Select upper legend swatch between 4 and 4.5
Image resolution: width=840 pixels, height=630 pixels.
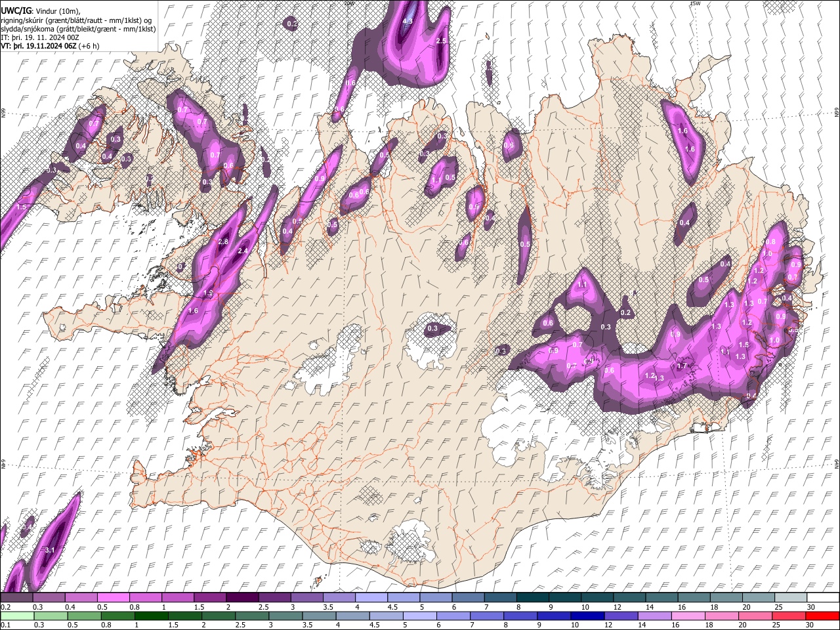(370, 597)
